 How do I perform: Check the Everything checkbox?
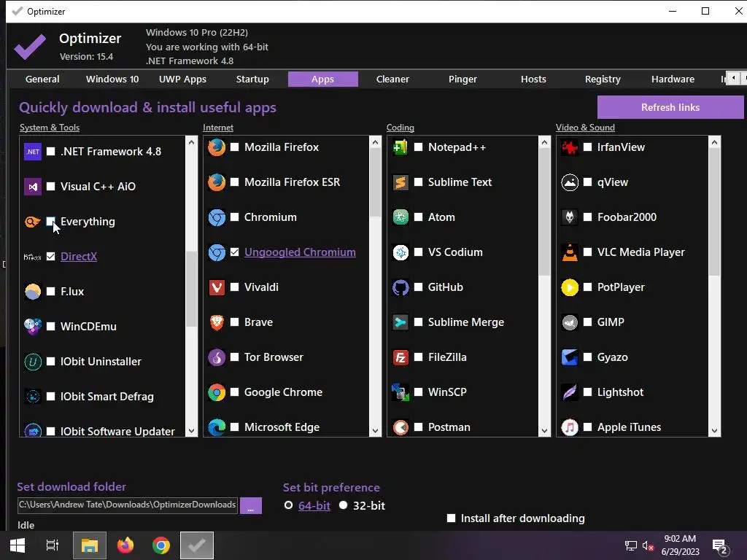click(50, 222)
